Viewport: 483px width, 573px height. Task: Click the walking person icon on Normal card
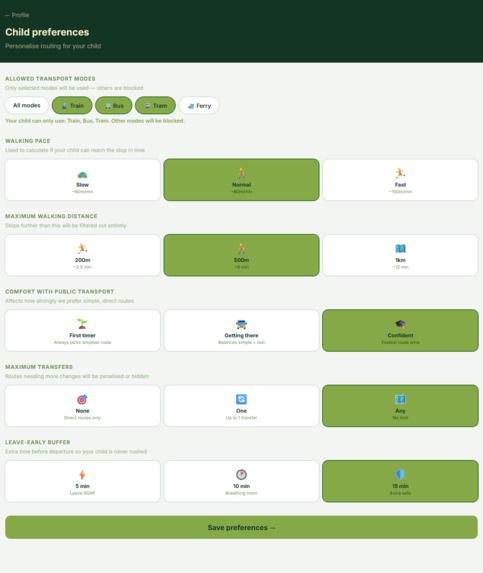pyautogui.click(x=242, y=173)
